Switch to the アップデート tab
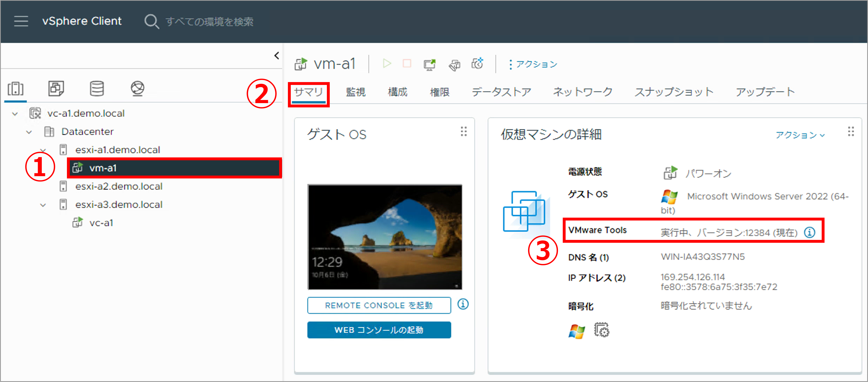Screen dimensions: 868x382 coord(765,92)
